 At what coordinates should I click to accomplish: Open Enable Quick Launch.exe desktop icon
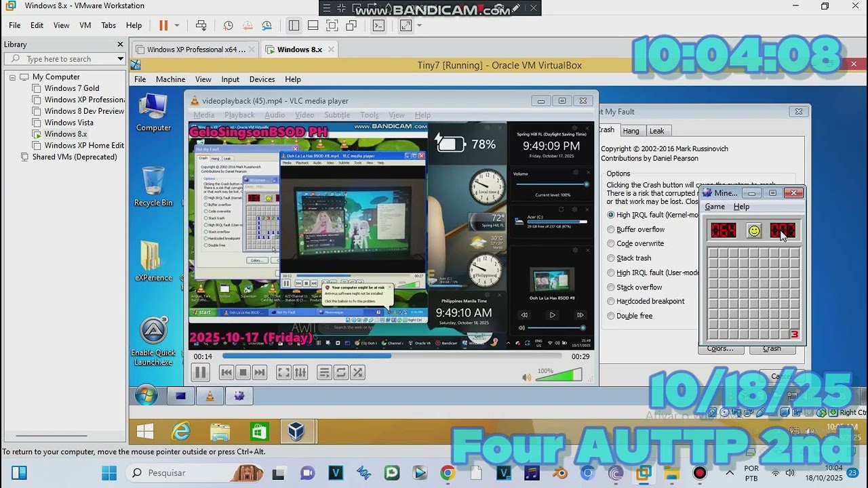click(x=153, y=342)
